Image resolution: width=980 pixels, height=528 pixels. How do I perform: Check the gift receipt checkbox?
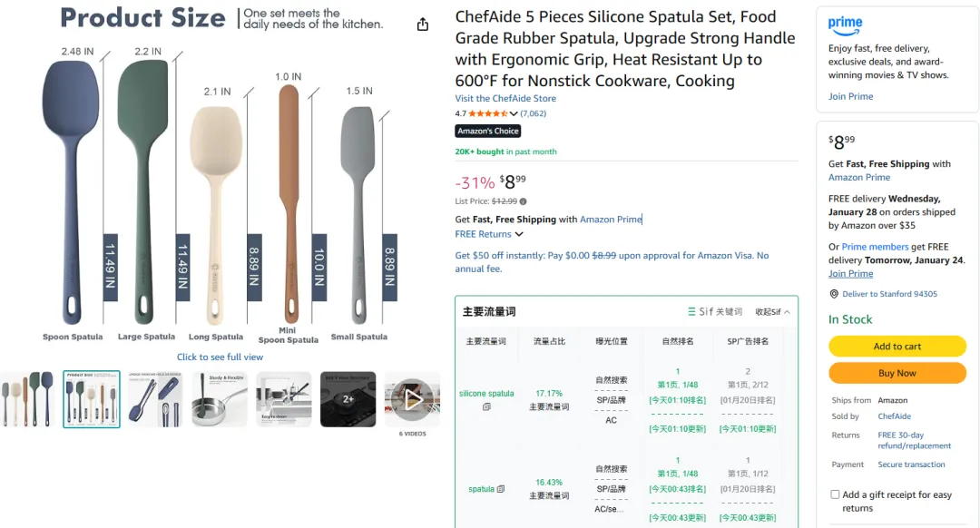click(835, 494)
